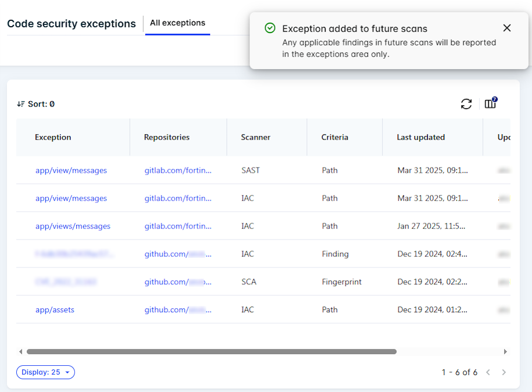Go to the next page of results

tap(504, 372)
